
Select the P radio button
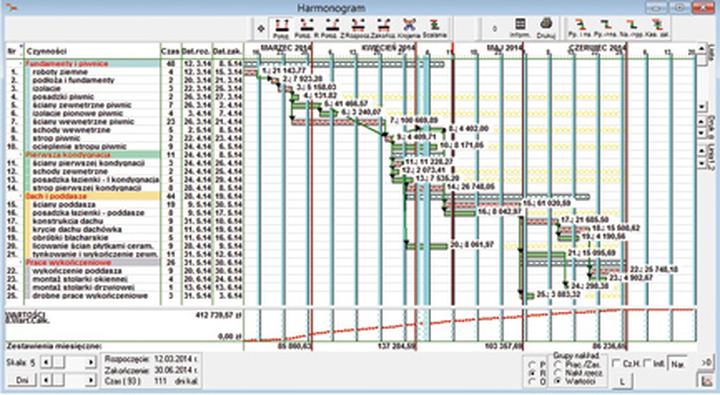coord(532,365)
